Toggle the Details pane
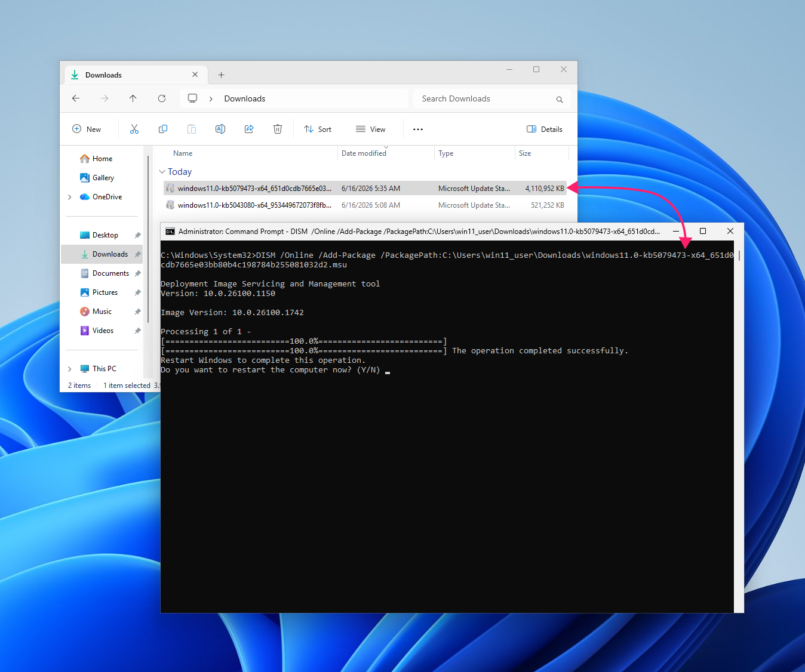Screen dimensions: 805x672 [544, 129]
